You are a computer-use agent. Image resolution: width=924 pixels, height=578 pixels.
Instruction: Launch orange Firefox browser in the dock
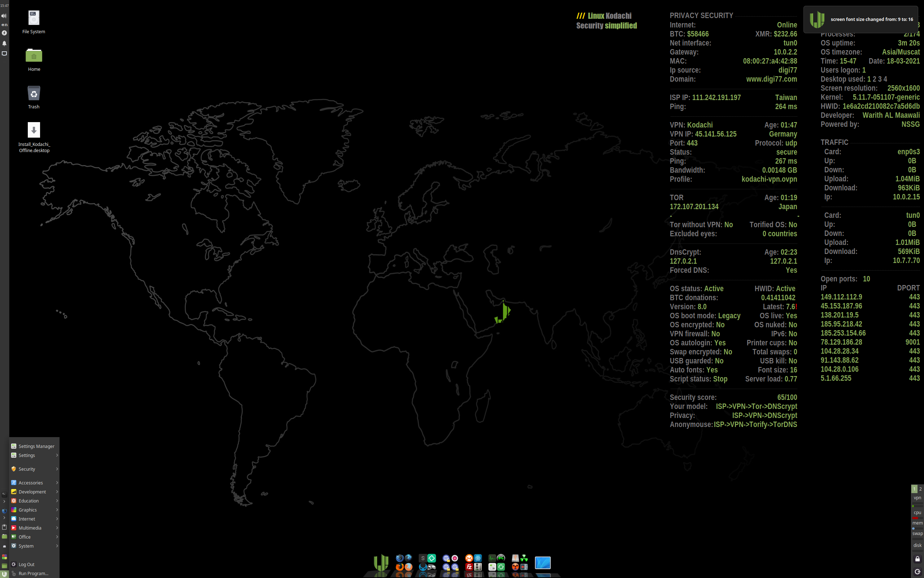[x=400, y=567]
